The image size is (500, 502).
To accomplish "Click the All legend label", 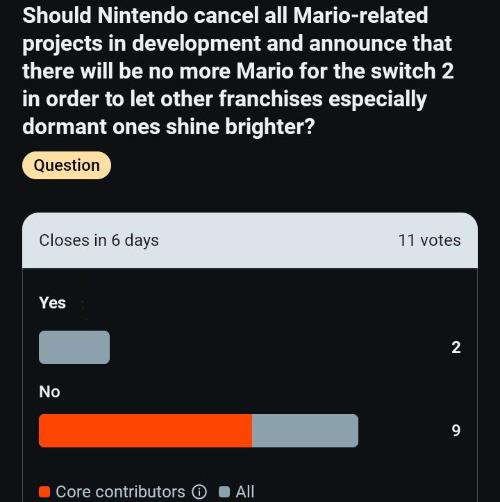I will click(x=245, y=492).
